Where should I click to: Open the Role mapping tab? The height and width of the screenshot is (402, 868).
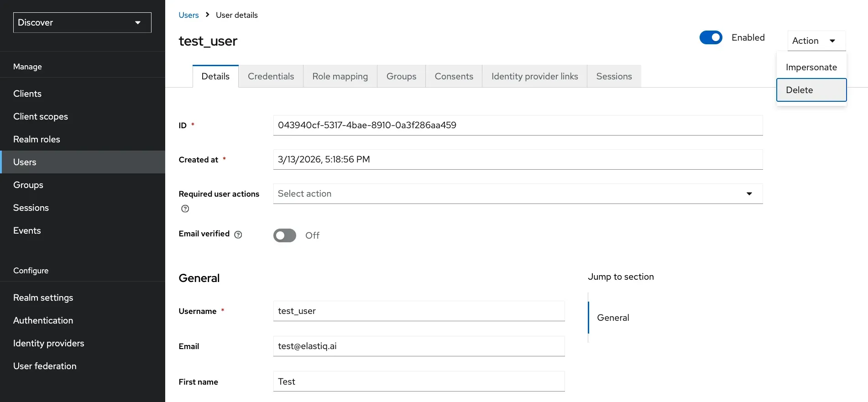[x=340, y=76]
